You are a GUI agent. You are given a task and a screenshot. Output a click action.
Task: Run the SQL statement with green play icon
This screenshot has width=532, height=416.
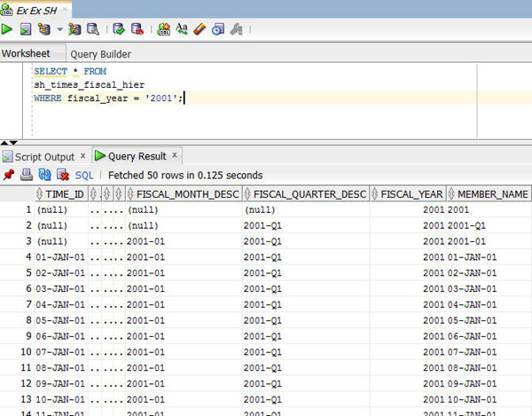[7, 29]
